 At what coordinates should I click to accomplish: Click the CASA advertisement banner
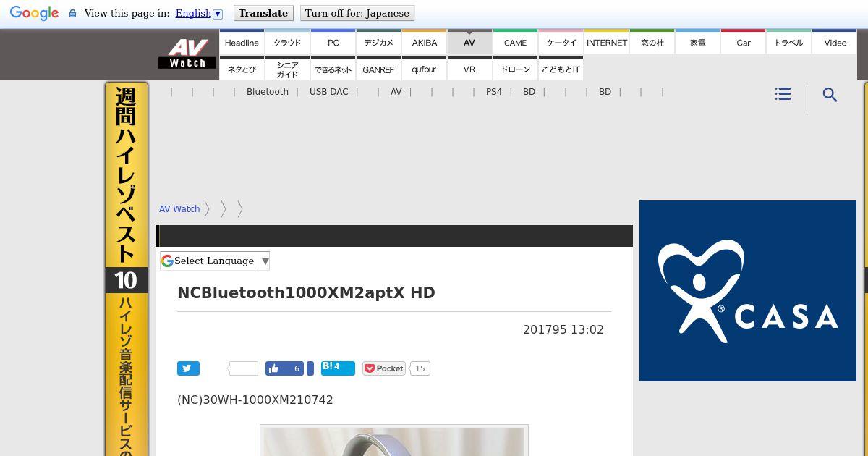point(748,291)
